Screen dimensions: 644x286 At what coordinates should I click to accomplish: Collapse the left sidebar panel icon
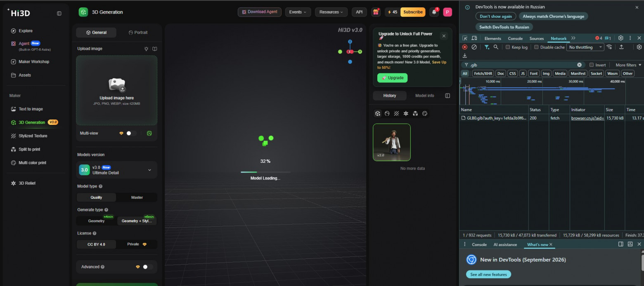point(59,13)
